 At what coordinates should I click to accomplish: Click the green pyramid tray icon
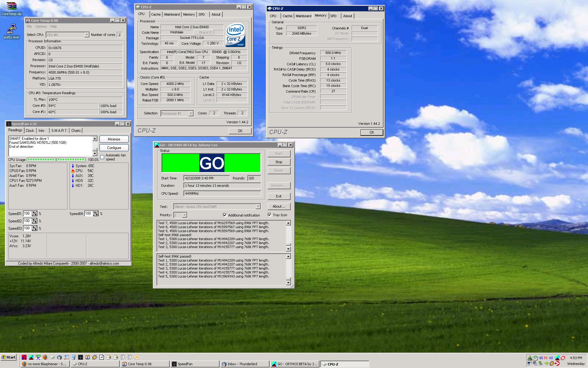click(530, 358)
